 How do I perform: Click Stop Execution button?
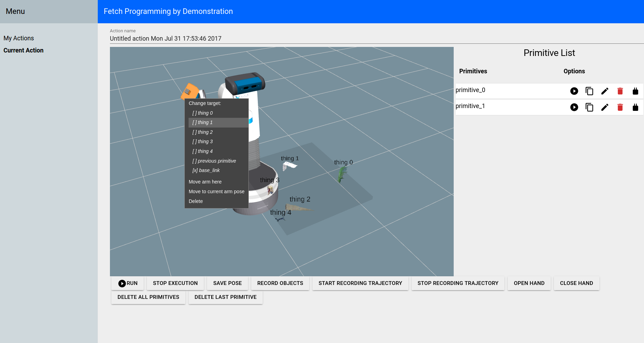175,283
